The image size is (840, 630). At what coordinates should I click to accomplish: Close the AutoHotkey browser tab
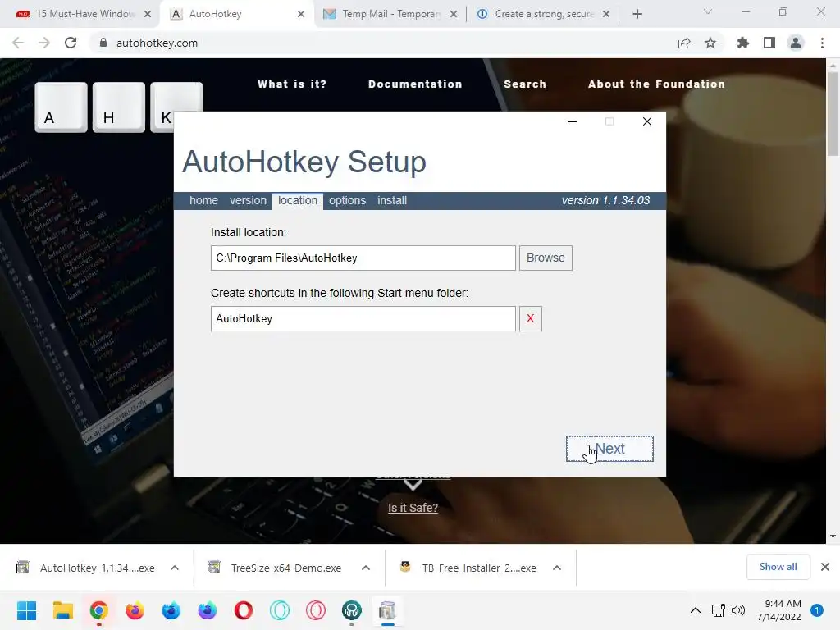coord(301,14)
